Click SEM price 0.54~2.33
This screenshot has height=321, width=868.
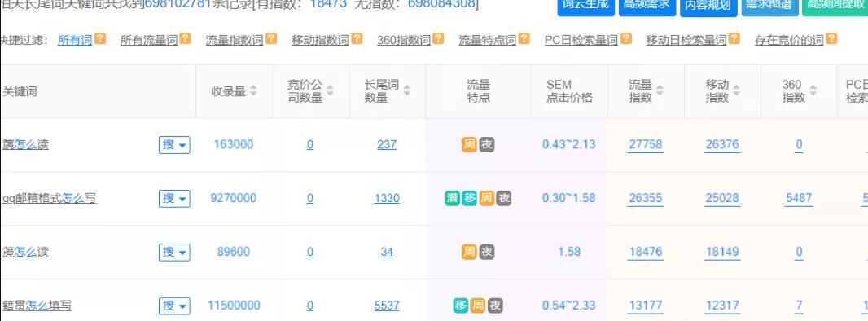pos(568,306)
